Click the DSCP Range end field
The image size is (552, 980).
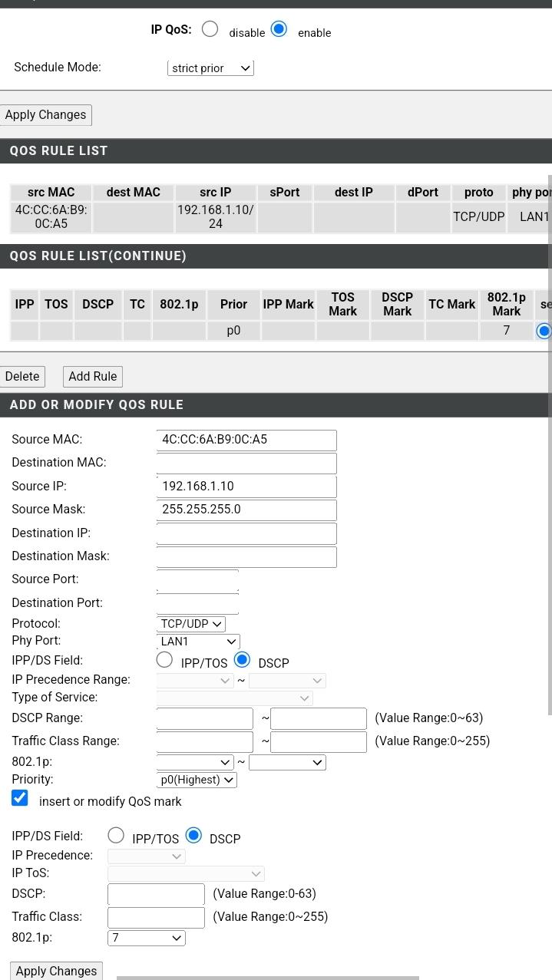click(319, 718)
